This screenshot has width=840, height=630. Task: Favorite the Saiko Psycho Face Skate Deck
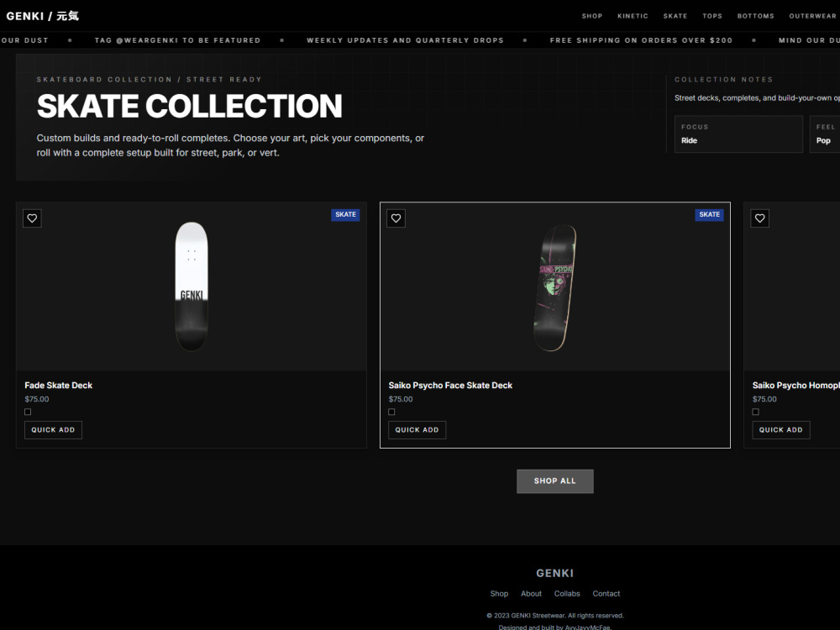[396, 218]
